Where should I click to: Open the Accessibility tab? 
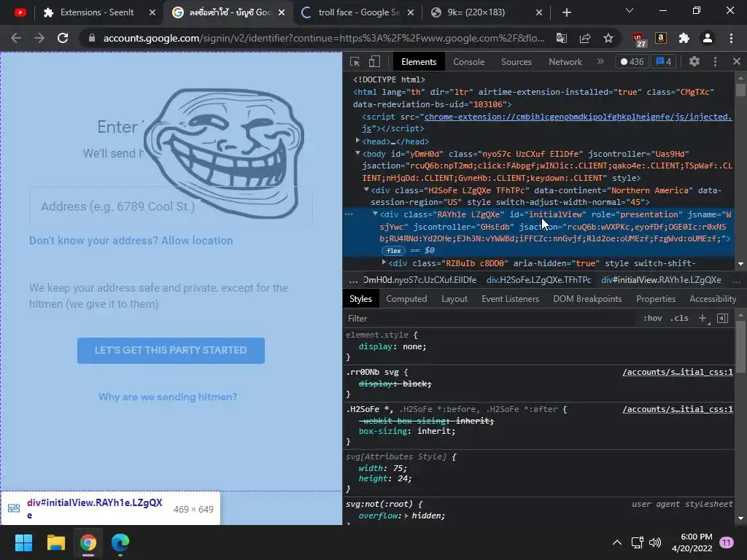(713, 298)
